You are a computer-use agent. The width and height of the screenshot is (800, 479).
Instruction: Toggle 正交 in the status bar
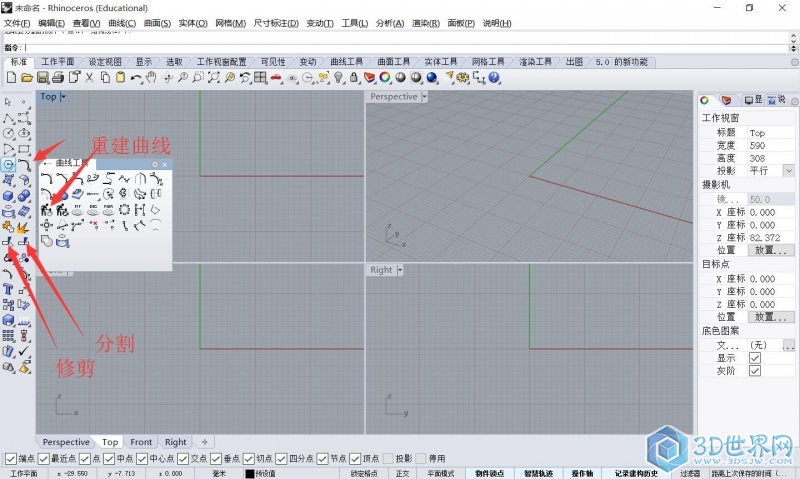click(x=403, y=473)
